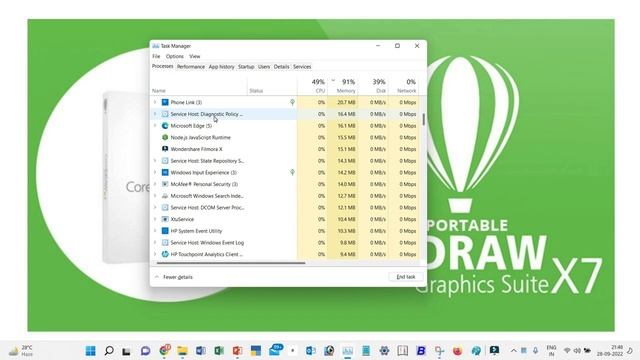Screen dimensions: 640x360
Task: Open the taskbar clock showing 21:48
Action: click(610, 351)
